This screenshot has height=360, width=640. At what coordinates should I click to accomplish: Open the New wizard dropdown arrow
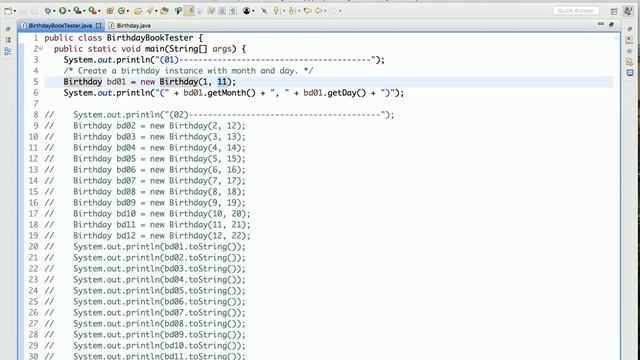coord(15,11)
